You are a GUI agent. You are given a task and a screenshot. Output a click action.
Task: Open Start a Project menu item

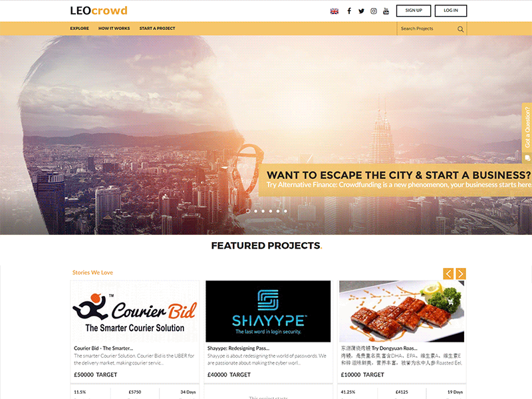pyautogui.click(x=157, y=29)
